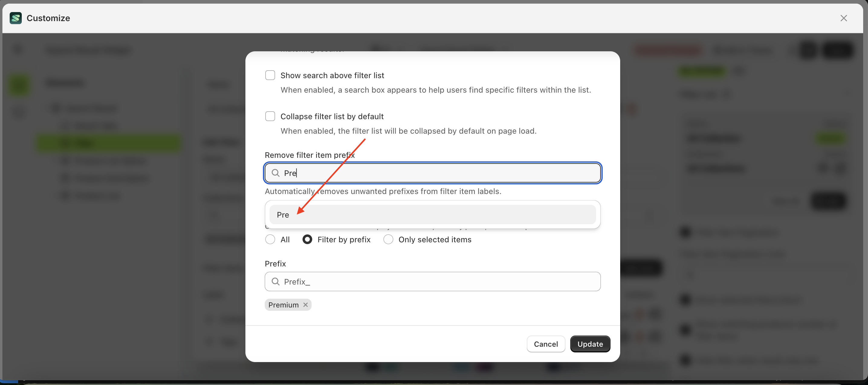The height and width of the screenshot is (385, 868).
Task: Select the All radio option
Action: click(x=270, y=239)
